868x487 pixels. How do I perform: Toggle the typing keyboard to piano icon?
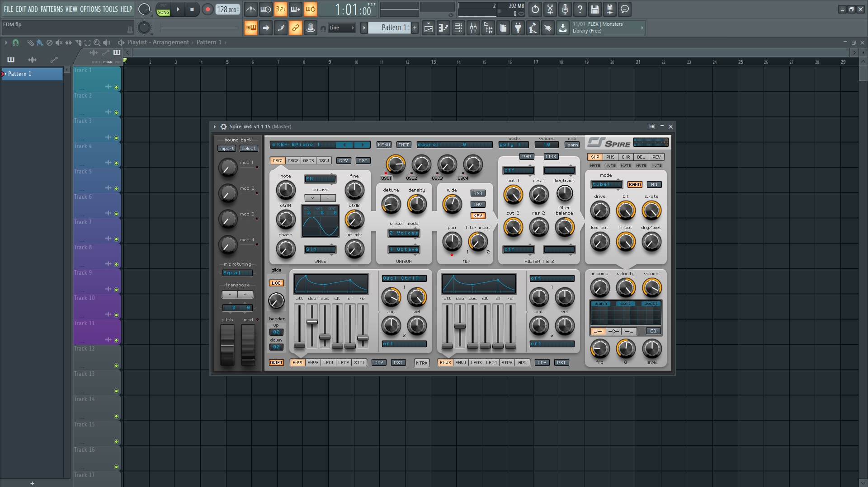[x=250, y=28]
